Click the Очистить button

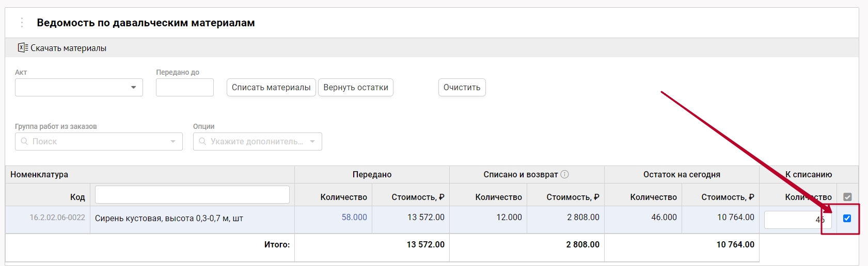click(x=462, y=88)
